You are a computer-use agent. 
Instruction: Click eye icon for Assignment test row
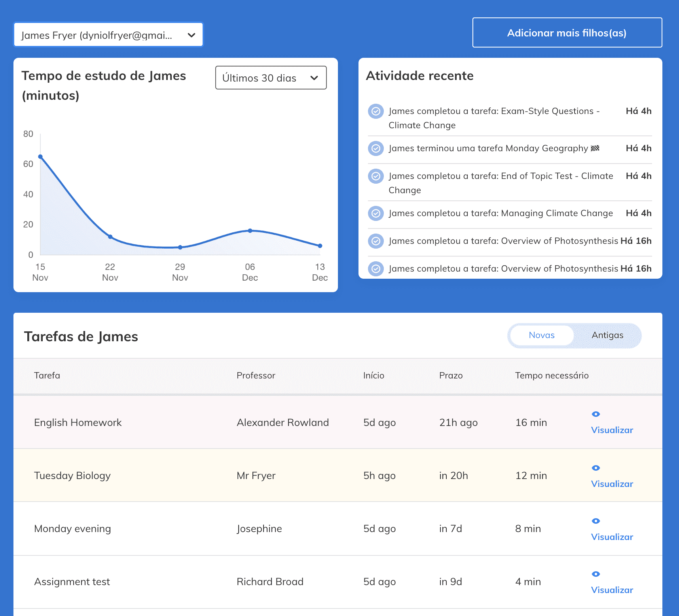596,574
